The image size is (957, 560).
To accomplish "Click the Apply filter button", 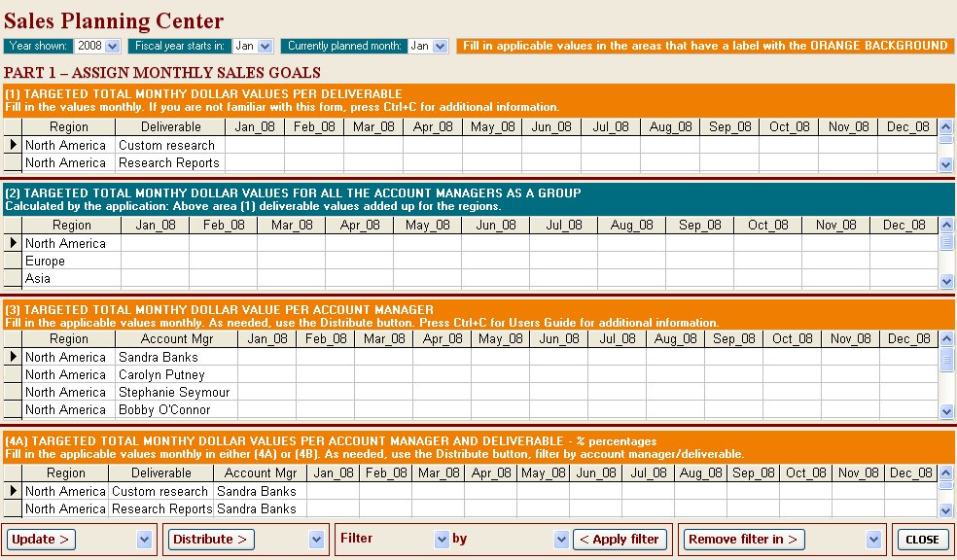I will click(x=620, y=540).
